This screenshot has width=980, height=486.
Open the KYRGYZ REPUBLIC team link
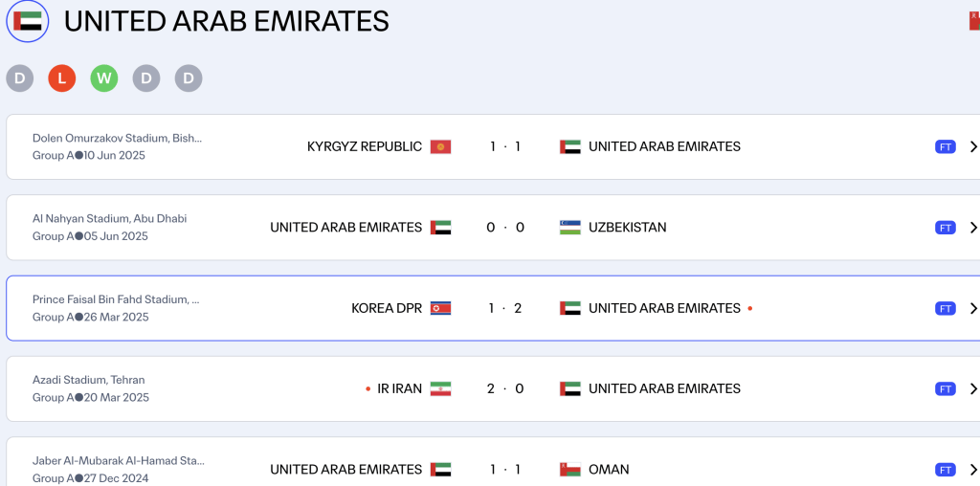click(364, 146)
